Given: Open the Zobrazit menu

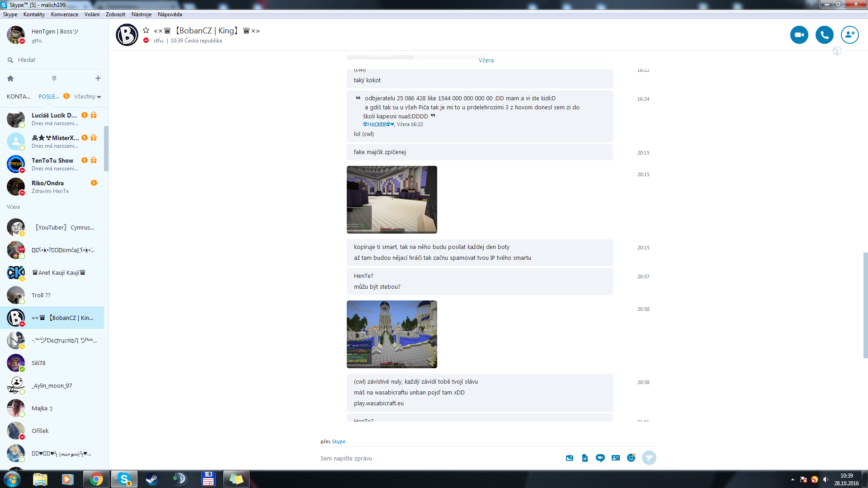Looking at the screenshot, I should tap(115, 14).
